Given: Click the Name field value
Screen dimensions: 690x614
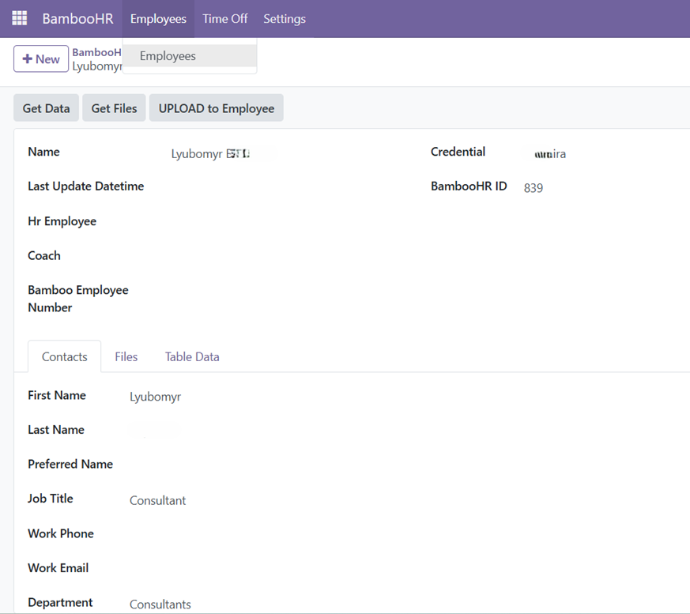Looking at the screenshot, I should click(210, 154).
